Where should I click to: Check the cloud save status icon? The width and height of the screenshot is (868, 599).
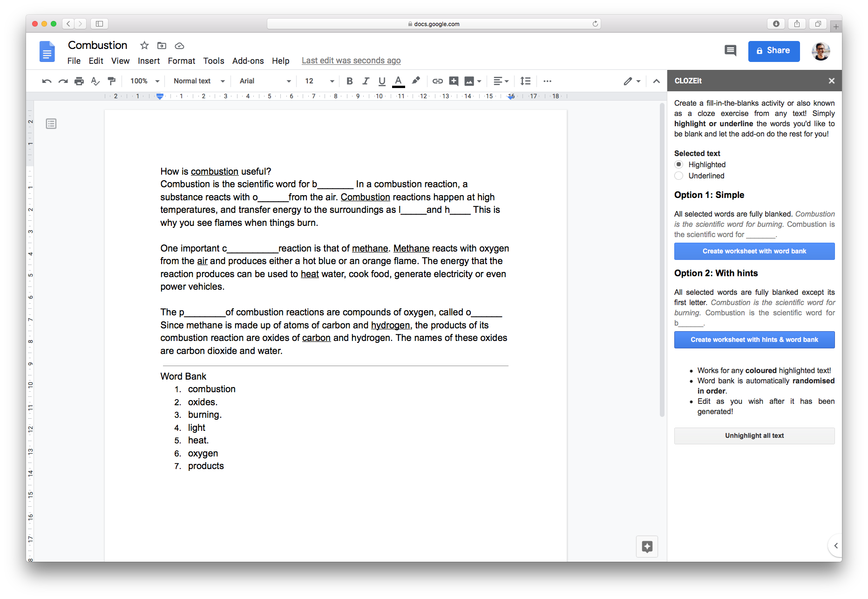point(179,46)
